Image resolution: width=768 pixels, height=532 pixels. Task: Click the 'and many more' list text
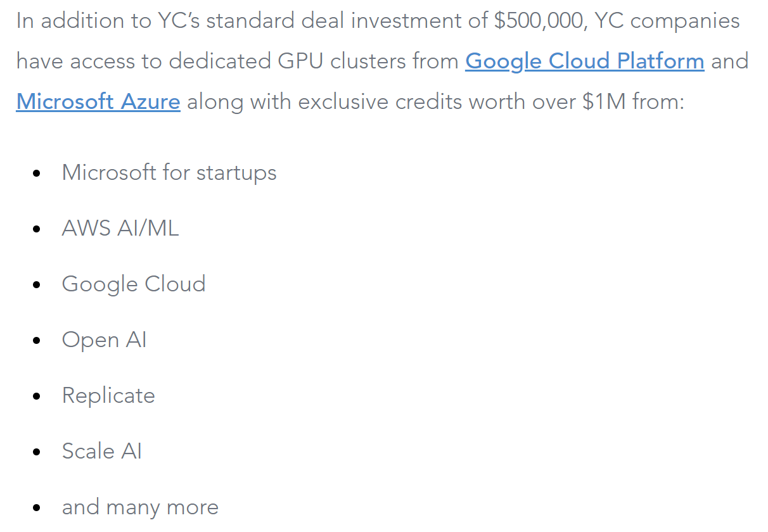[x=140, y=507]
